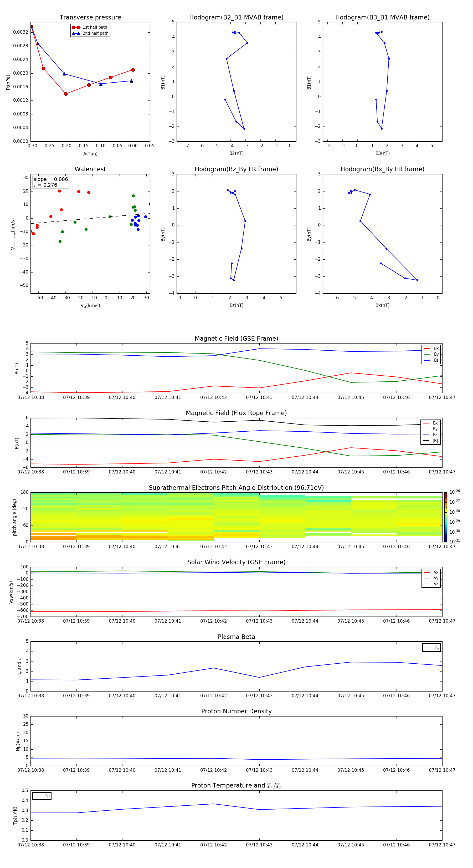Click the B3(nT) x-axis label
473x868 pixels.
pyautogui.click(x=382, y=153)
